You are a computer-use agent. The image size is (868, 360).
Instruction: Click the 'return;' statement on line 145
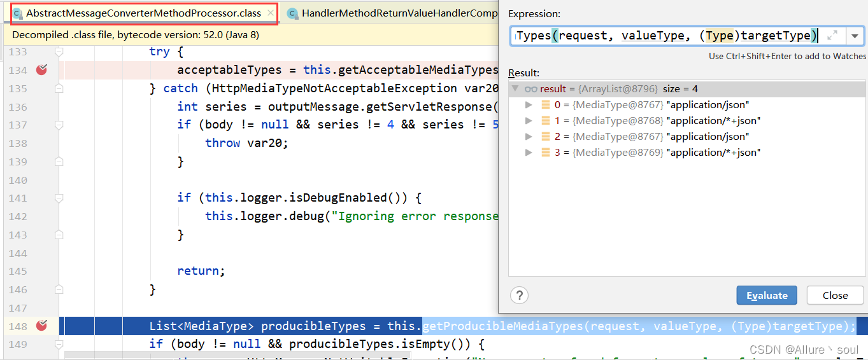[201, 271]
